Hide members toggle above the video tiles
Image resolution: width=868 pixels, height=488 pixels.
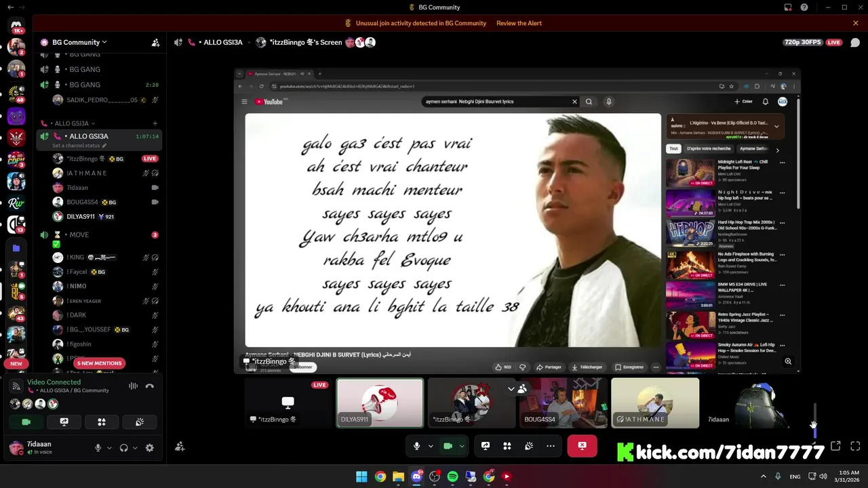pyautogui.click(x=517, y=388)
